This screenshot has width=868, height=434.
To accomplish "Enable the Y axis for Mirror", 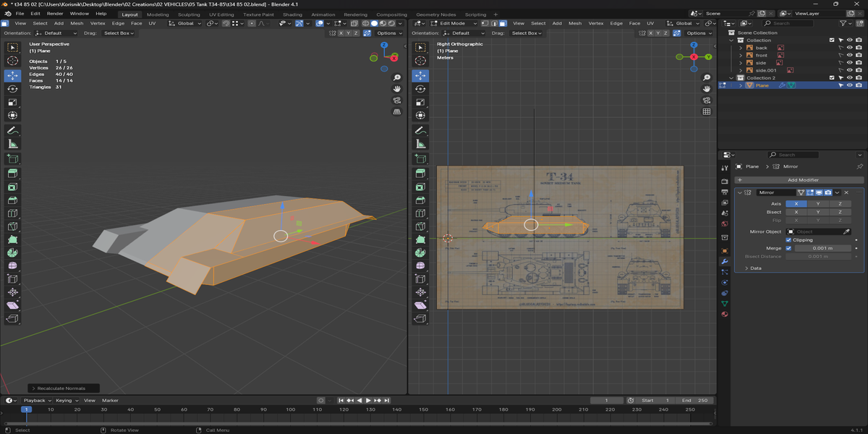I will (817, 204).
